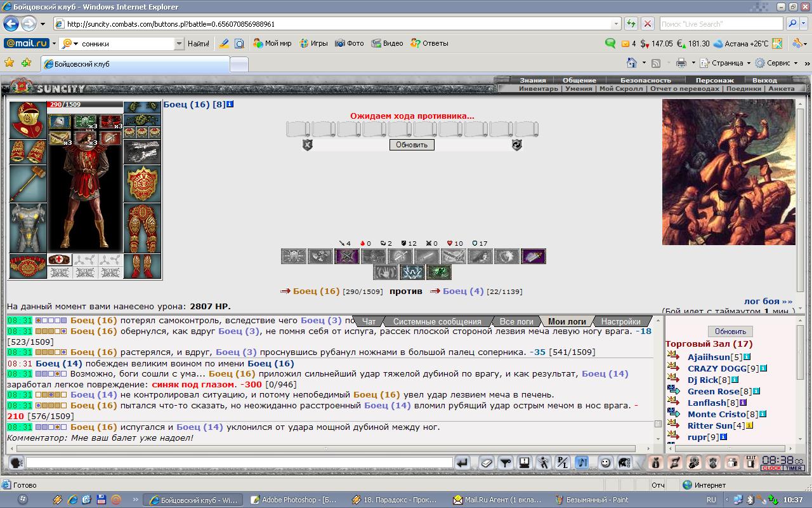The height and width of the screenshot is (508, 812).
Task: Switch to the Чат tab
Action: (369, 321)
